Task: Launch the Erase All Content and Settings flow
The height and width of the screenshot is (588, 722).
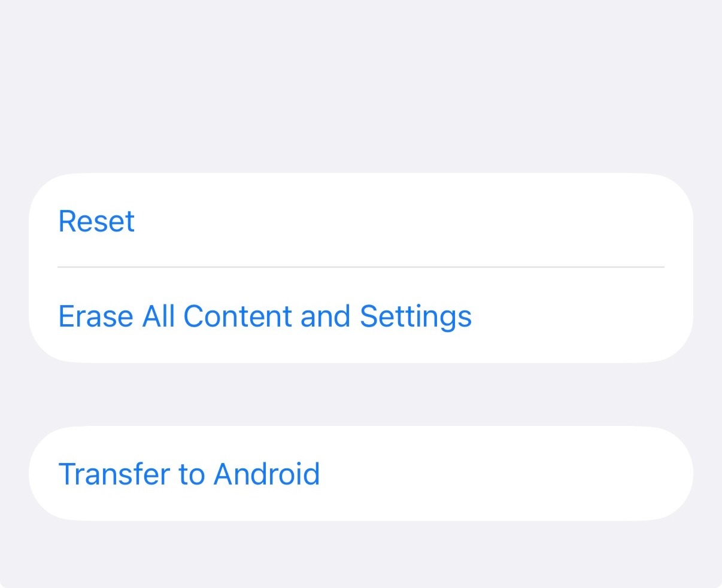Action: coord(265,316)
